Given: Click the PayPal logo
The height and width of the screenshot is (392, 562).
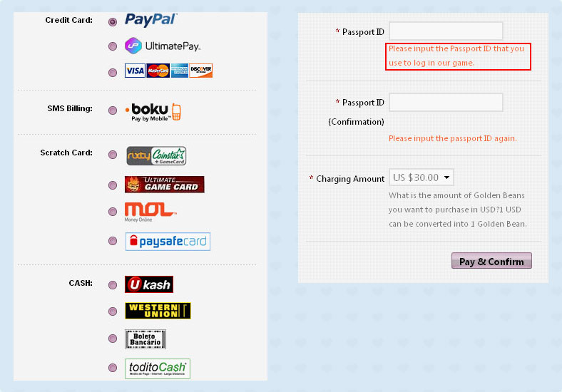Looking at the screenshot, I should coord(151,20).
